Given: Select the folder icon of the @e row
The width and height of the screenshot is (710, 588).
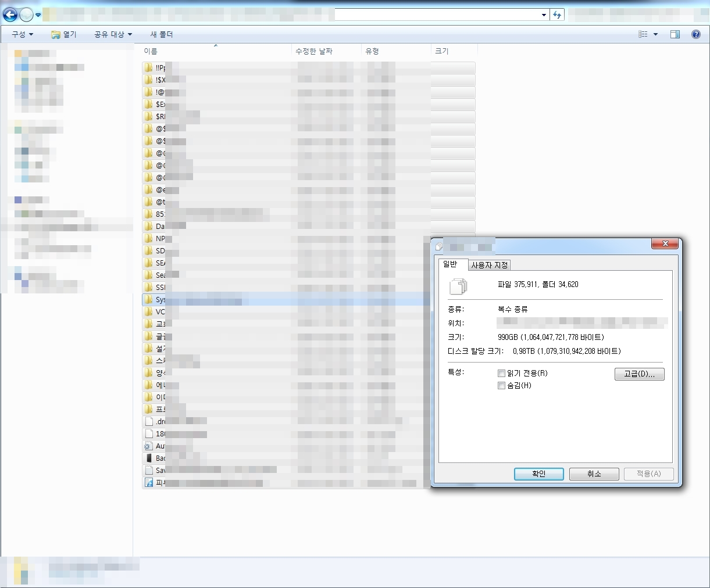Looking at the screenshot, I should tap(148, 189).
